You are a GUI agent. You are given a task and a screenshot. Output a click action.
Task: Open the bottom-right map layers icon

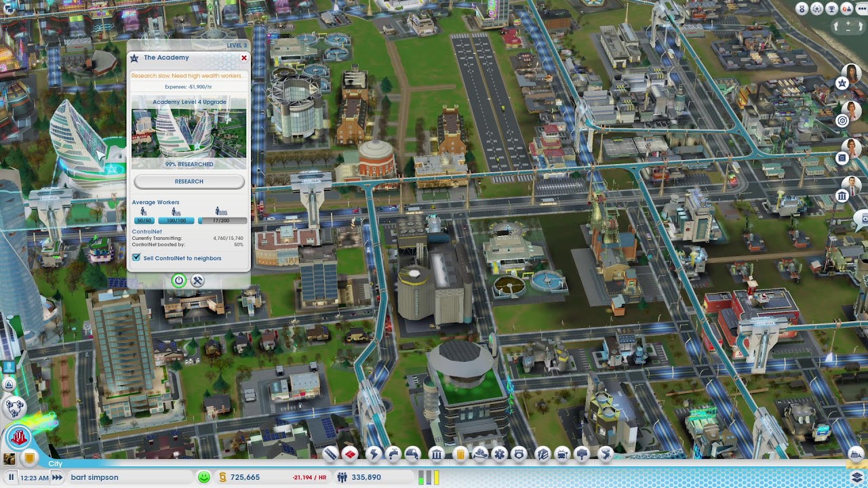(857, 477)
